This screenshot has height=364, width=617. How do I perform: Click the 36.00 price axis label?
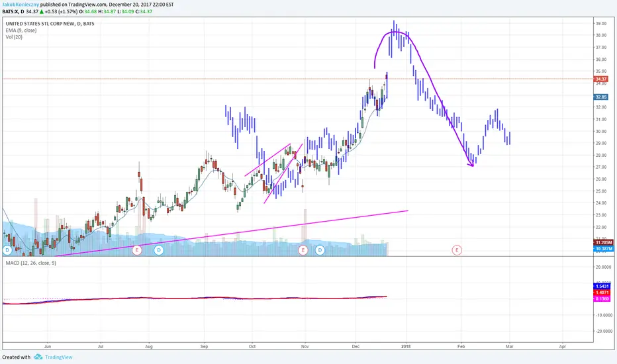coord(601,60)
